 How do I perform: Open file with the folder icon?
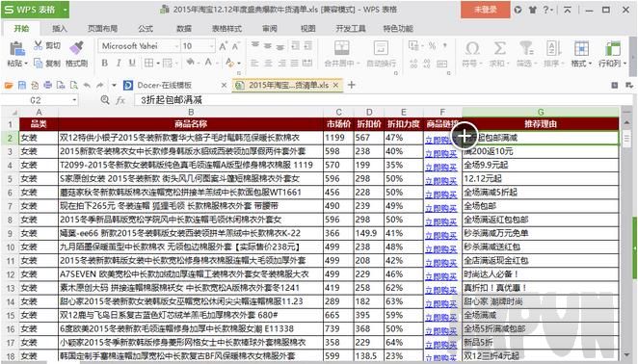coord(9,85)
